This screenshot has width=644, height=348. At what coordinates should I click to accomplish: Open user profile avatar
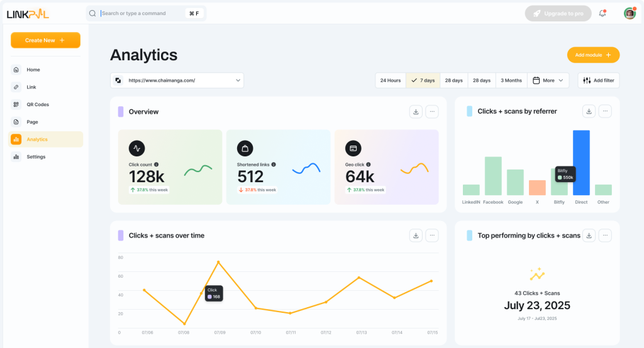click(x=629, y=14)
